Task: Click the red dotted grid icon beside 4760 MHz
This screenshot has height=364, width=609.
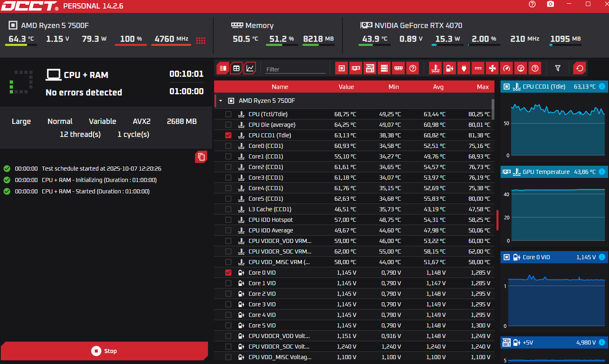Action: pos(201,40)
